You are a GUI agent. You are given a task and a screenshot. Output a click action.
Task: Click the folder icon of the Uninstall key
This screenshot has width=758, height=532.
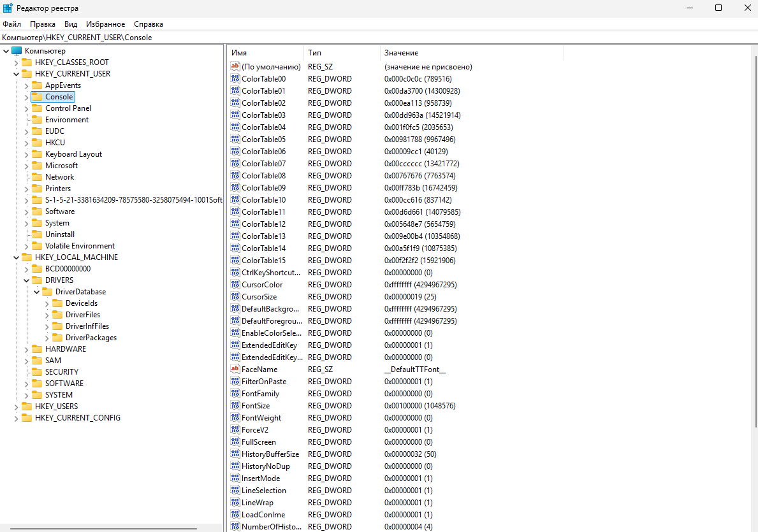click(x=37, y=234)
